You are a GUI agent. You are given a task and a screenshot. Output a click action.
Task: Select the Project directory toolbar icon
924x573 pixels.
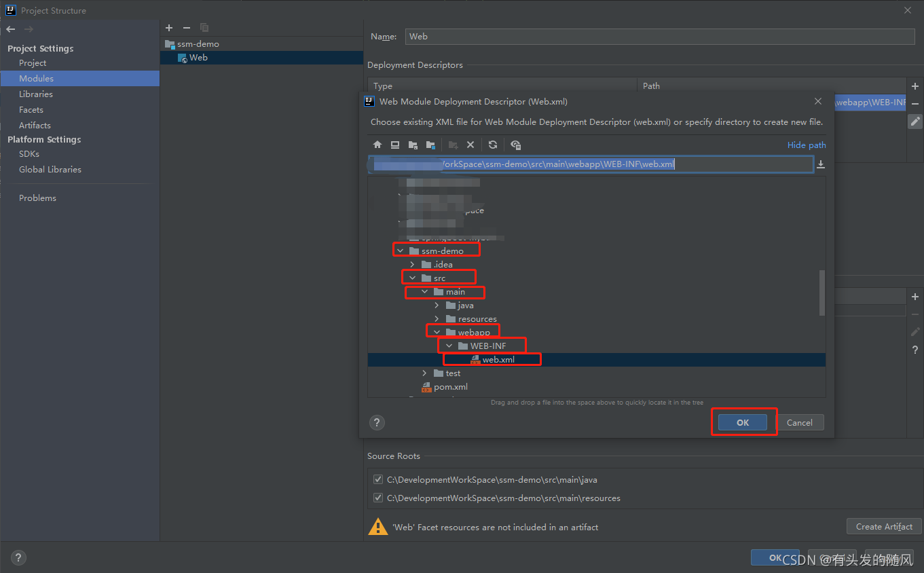click(x=413, y=145)
